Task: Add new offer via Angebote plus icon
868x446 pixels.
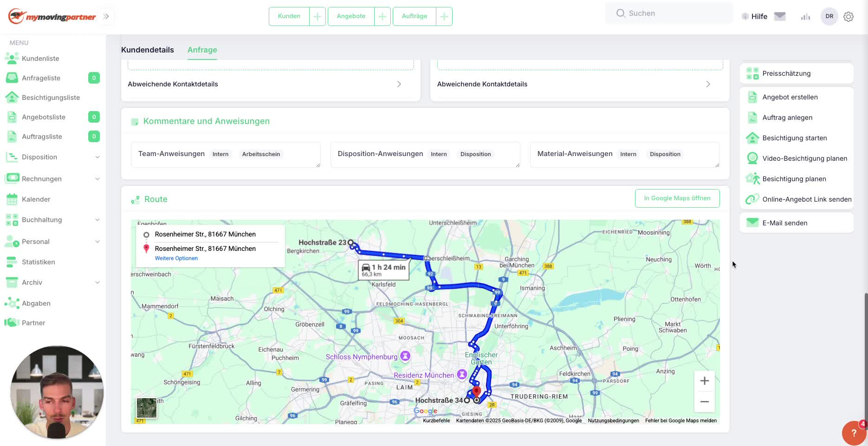Action: click(x=382, y=16)
